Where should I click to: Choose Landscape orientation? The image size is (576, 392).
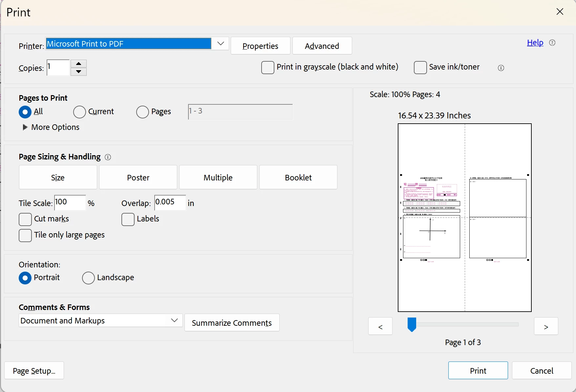pyautogui.click(x=88, y=278)
